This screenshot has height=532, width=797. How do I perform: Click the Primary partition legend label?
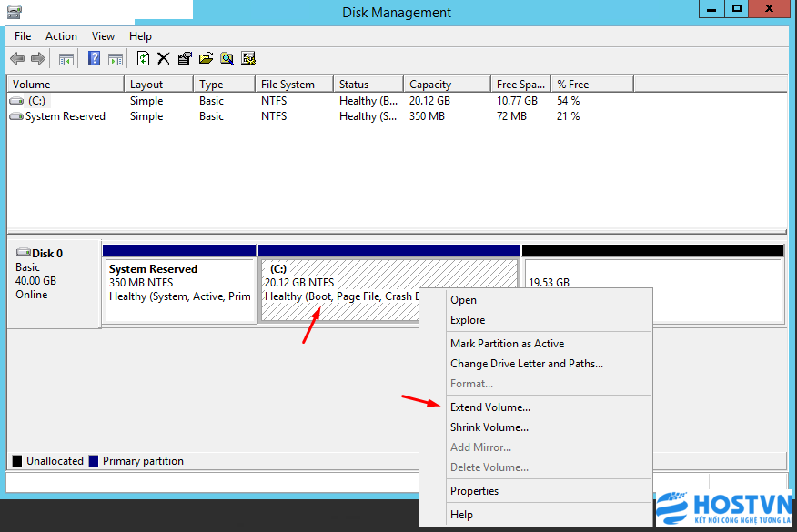[144, 461]
